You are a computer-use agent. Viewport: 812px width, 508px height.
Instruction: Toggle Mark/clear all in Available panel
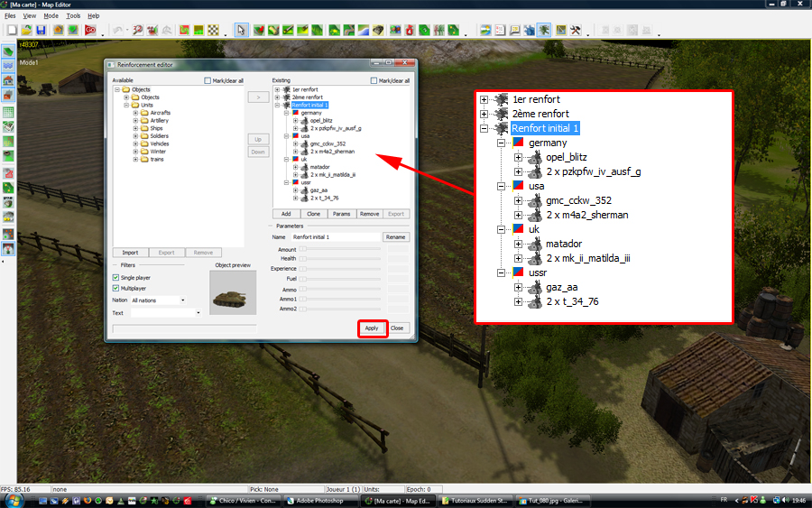coord(208,81)
